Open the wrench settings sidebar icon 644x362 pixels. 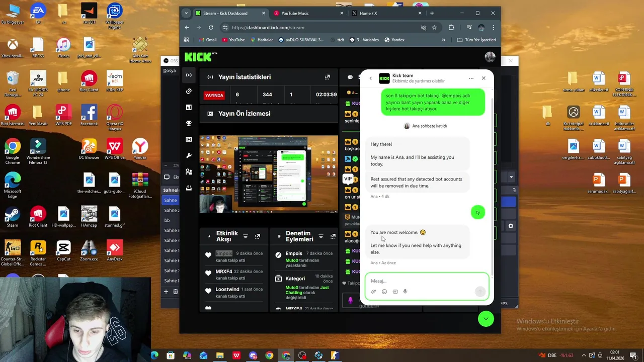(x=189, y=155)
